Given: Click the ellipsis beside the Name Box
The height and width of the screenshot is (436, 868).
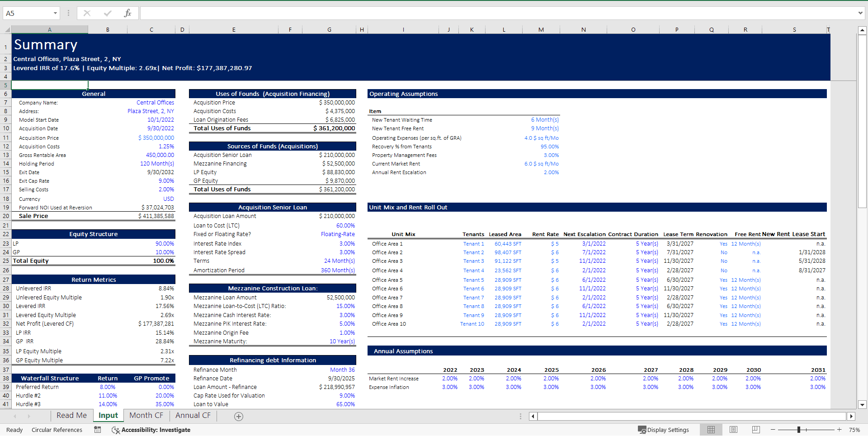Looking at the screenshot, I should coord(68,13).
